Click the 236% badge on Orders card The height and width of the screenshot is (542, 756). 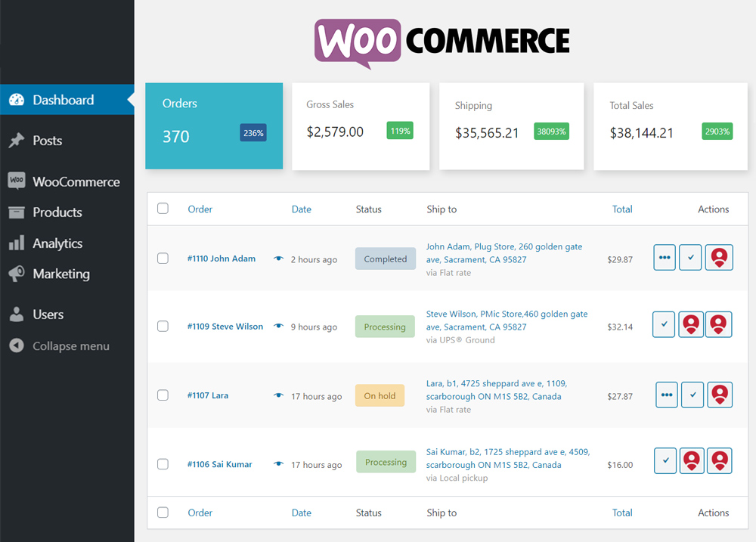(253, 132)
